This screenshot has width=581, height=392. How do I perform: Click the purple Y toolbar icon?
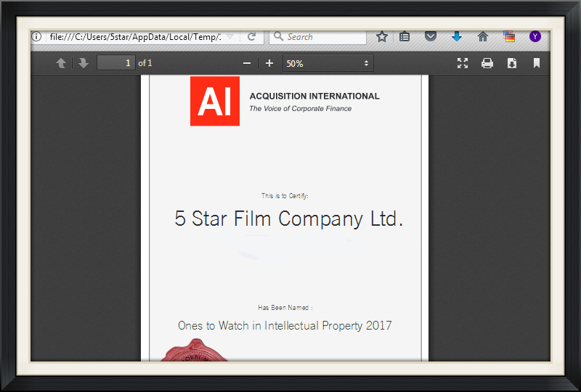[x=535, y=36]
